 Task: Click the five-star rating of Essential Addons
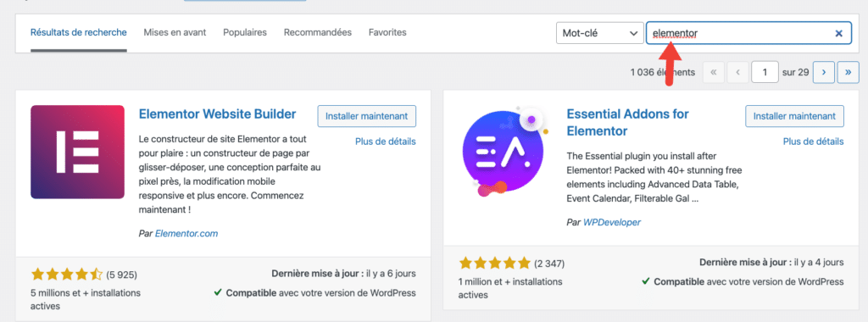(x=494, y=264)
